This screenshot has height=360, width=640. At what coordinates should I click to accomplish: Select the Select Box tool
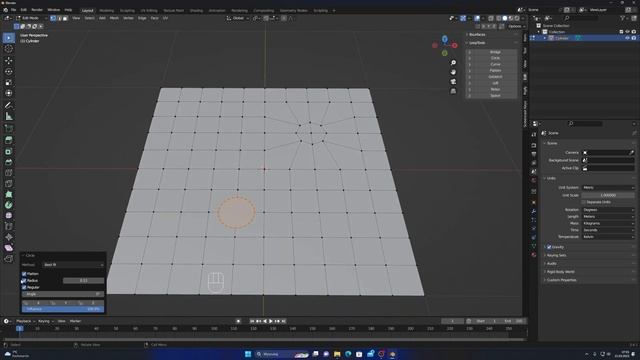click(9, 38)
